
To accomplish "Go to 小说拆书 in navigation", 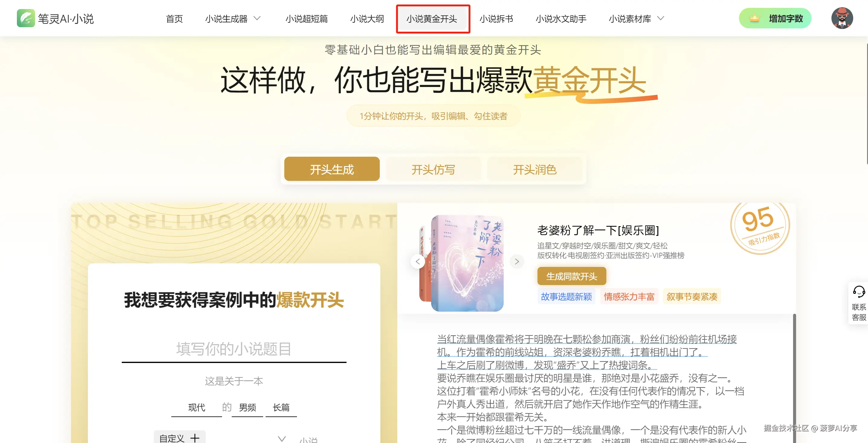I will [496, 18].
